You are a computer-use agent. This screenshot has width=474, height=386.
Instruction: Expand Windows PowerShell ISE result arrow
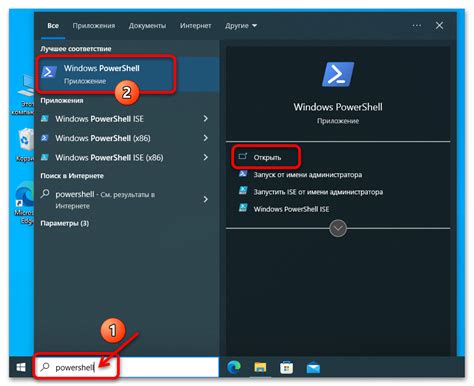point(206,119)
